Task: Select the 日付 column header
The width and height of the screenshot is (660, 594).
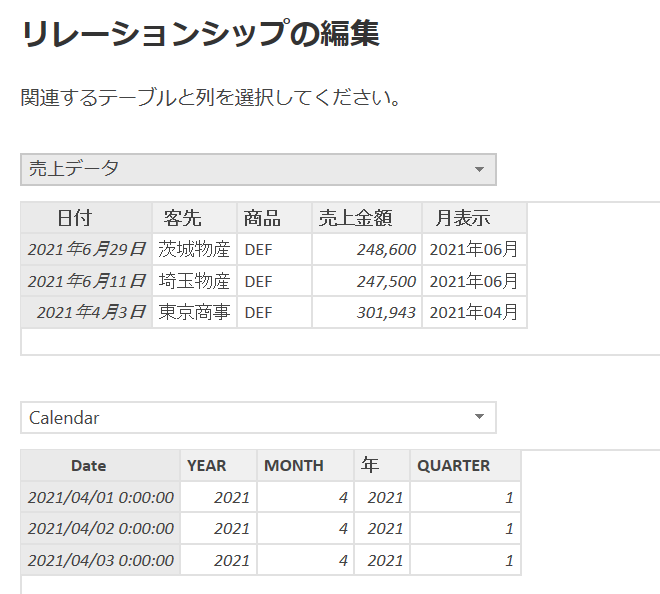Action: click(87, 218)
